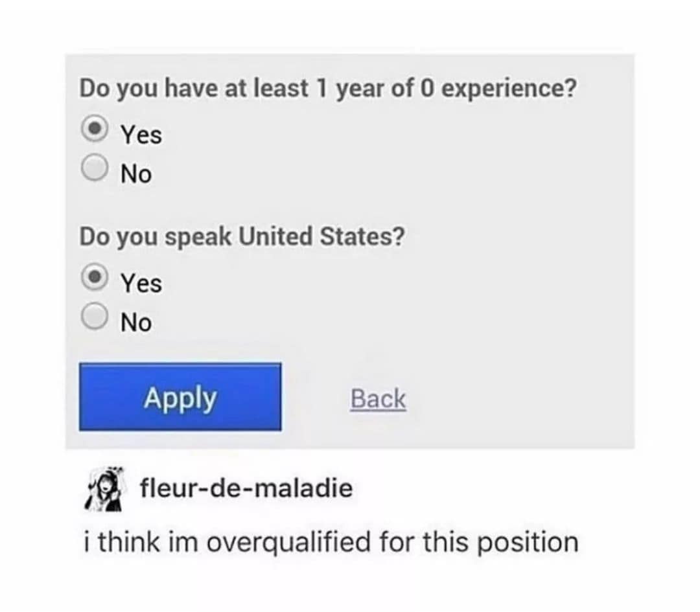Click the gray form panel background
The width and height of the screenshot is (700, 612).
click(519, 194)
